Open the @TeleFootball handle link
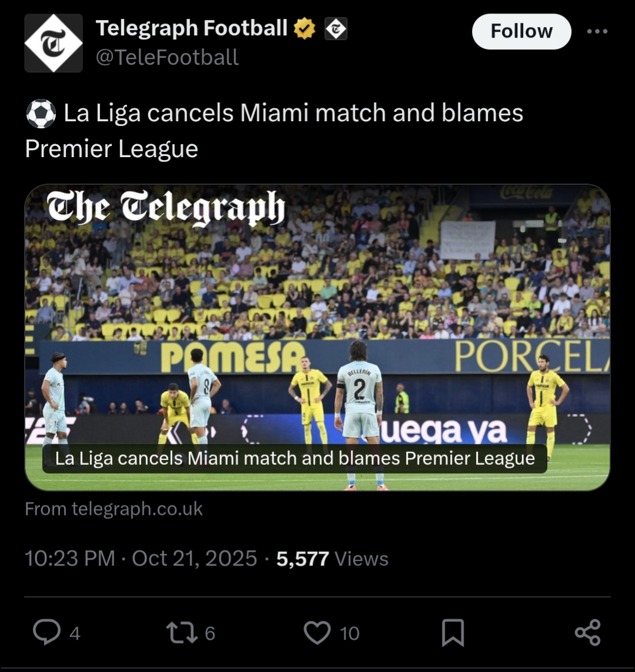 (167, 58)
